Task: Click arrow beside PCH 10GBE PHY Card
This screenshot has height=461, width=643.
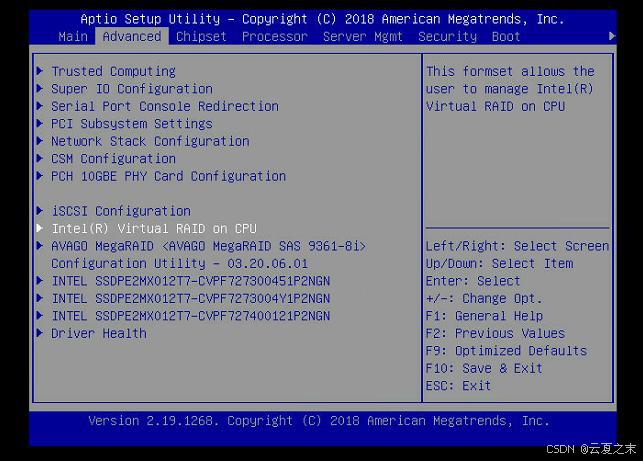Action: (x=40, y=176)
